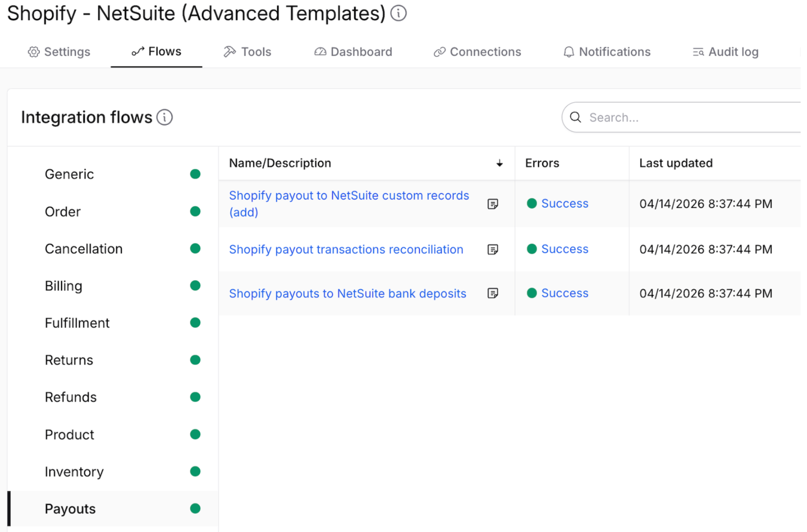This screenshot has height=532, width=807.
Task: Open Shopify payouts to NetSuite bank deposits flow
Action: tap(347, 294)
